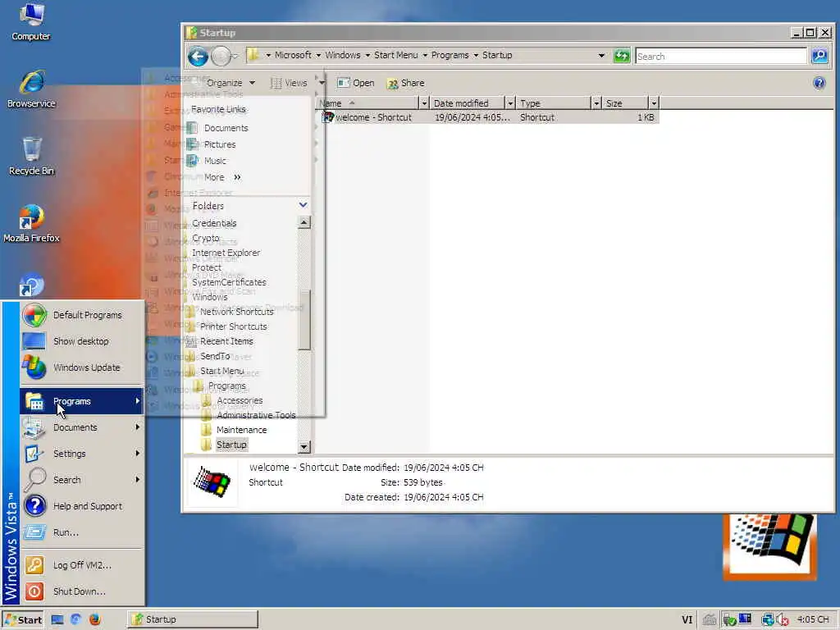
Task: Click the Back arrow in Startup window
Action: [x=198, y=56]
